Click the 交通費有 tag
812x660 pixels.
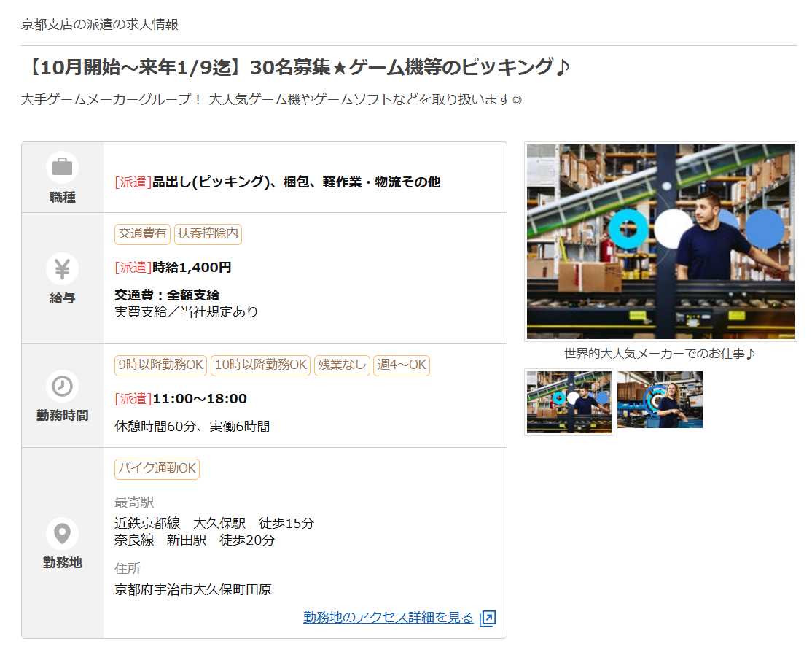[x=142, y=234]
